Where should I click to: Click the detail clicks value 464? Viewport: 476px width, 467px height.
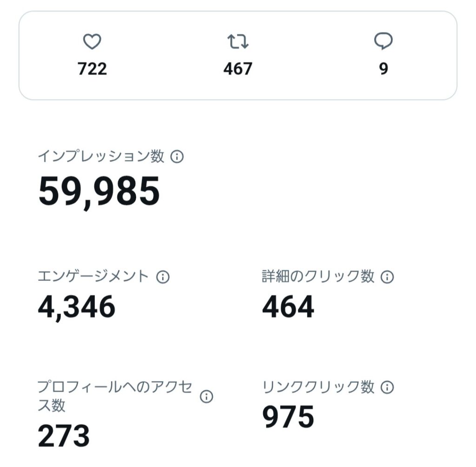click(x=288, y=307)
